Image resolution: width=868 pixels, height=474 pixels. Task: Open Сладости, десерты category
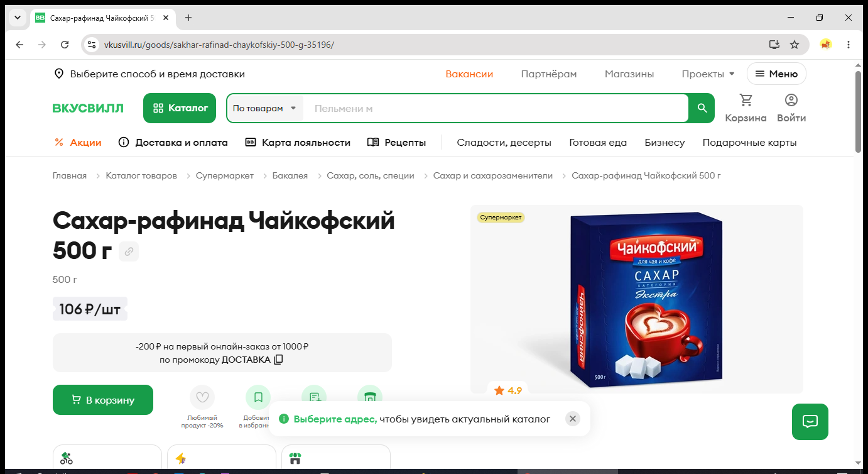[504, 143]
